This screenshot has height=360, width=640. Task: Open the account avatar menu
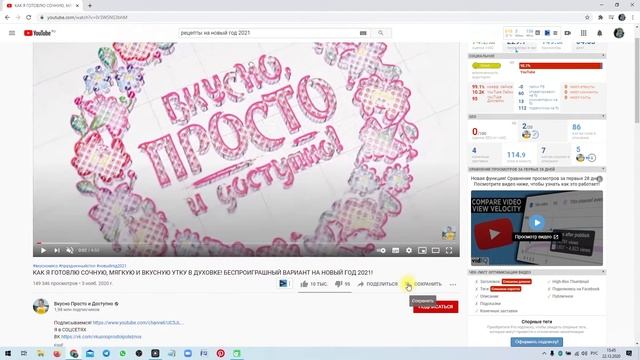coord(619,33)
